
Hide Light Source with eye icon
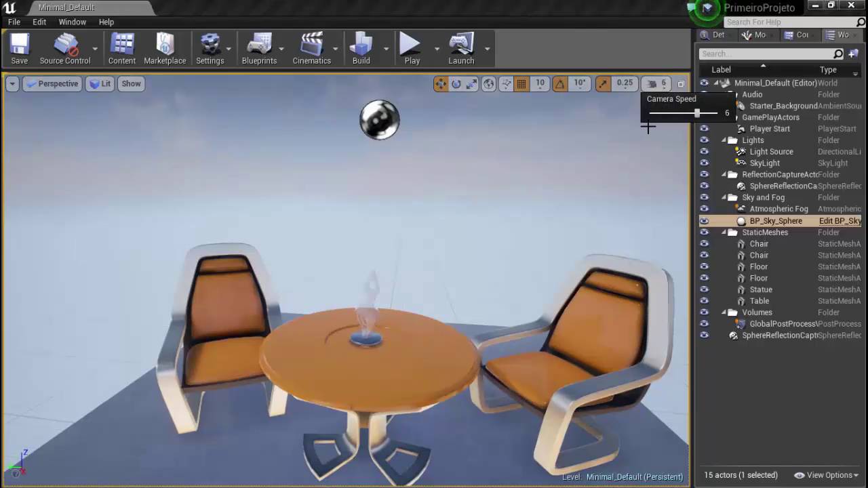[x=704, y=152]
